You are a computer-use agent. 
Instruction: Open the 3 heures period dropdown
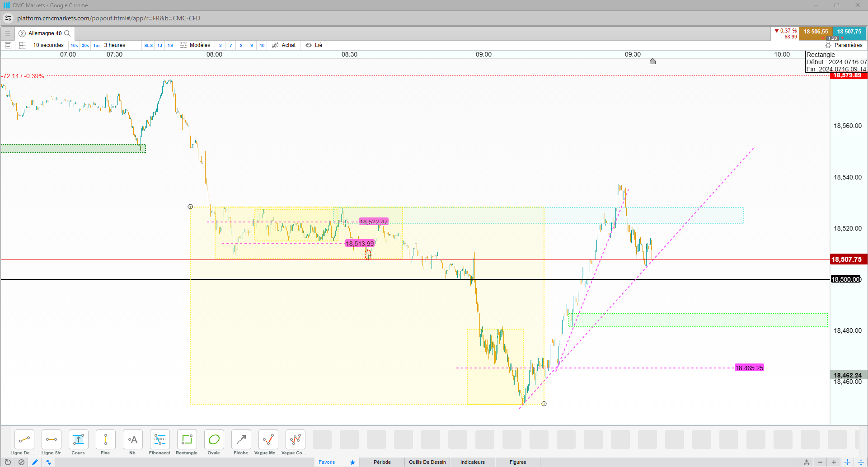[115, 45]
